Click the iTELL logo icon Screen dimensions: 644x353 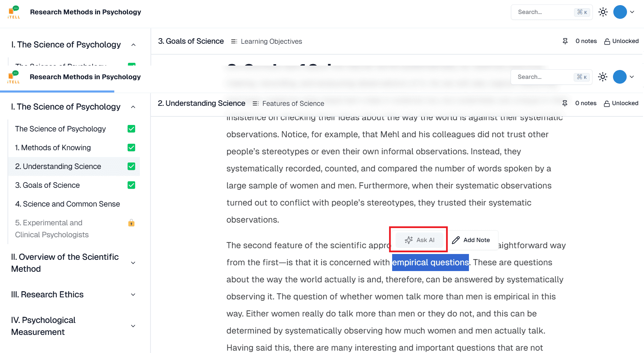[x=14, y=77]
